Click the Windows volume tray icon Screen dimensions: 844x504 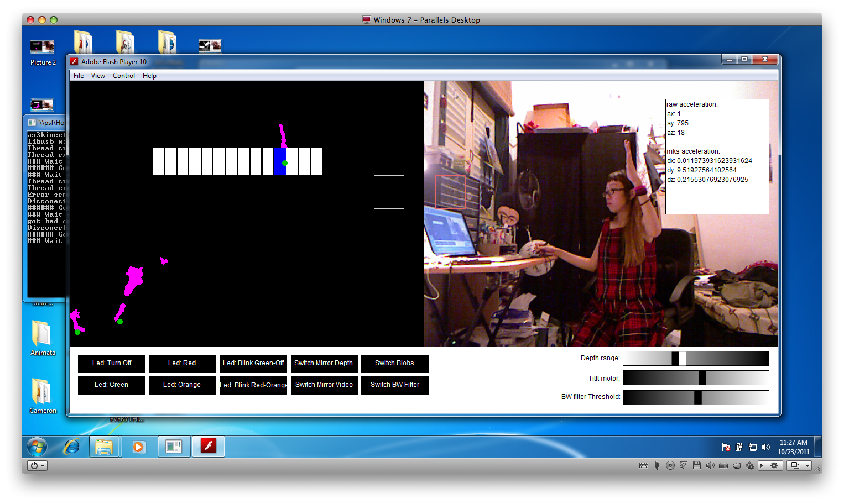point(766,447)
